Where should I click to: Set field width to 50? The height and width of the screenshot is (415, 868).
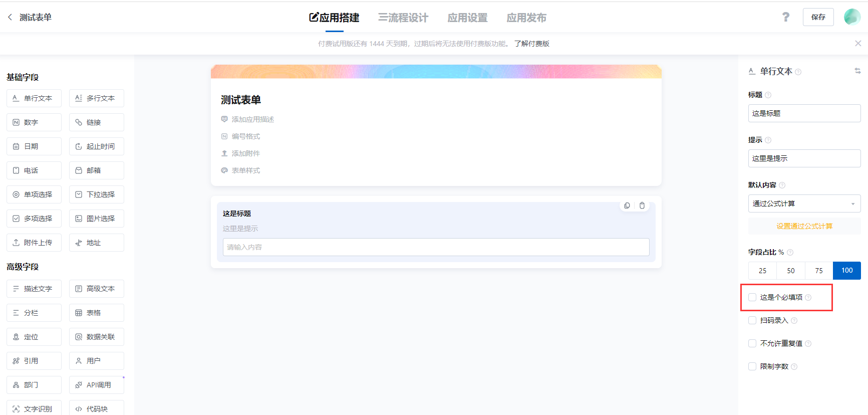[791, 271]
